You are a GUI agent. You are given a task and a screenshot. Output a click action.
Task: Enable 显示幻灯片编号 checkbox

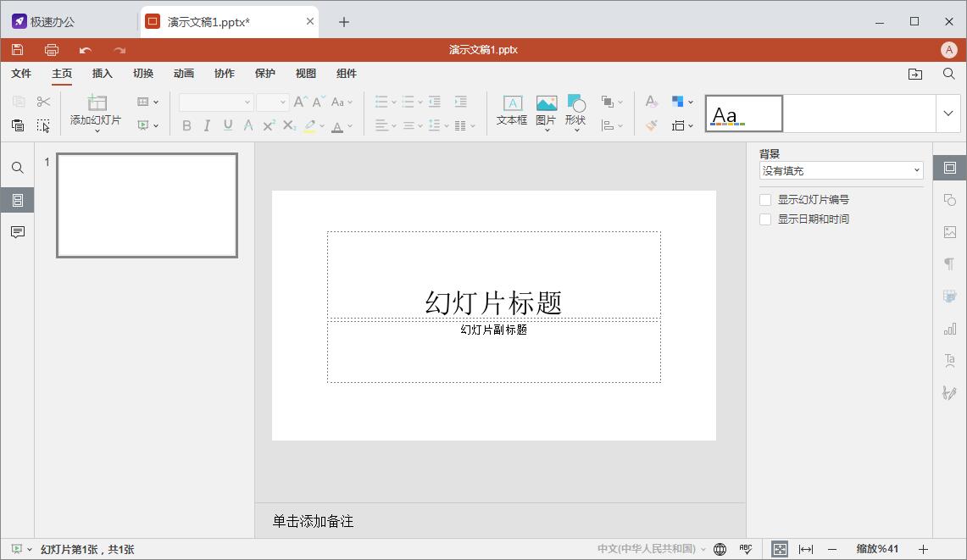(x=765, y=200)
